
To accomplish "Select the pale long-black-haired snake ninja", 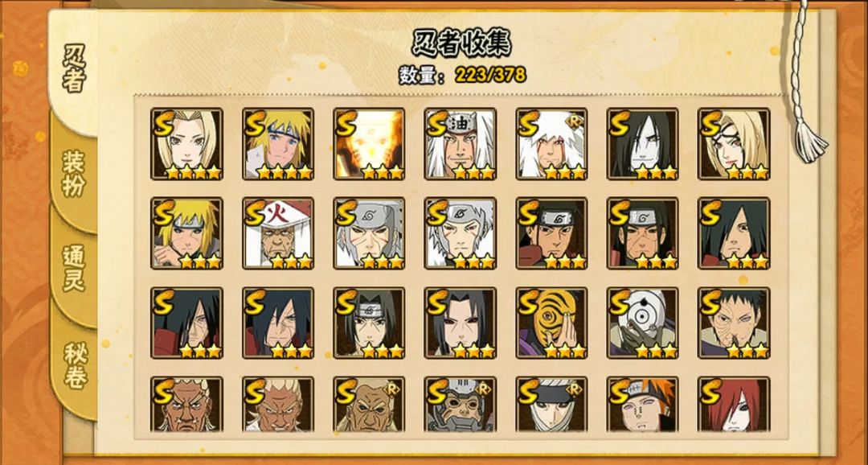I will tap(643, 144).
